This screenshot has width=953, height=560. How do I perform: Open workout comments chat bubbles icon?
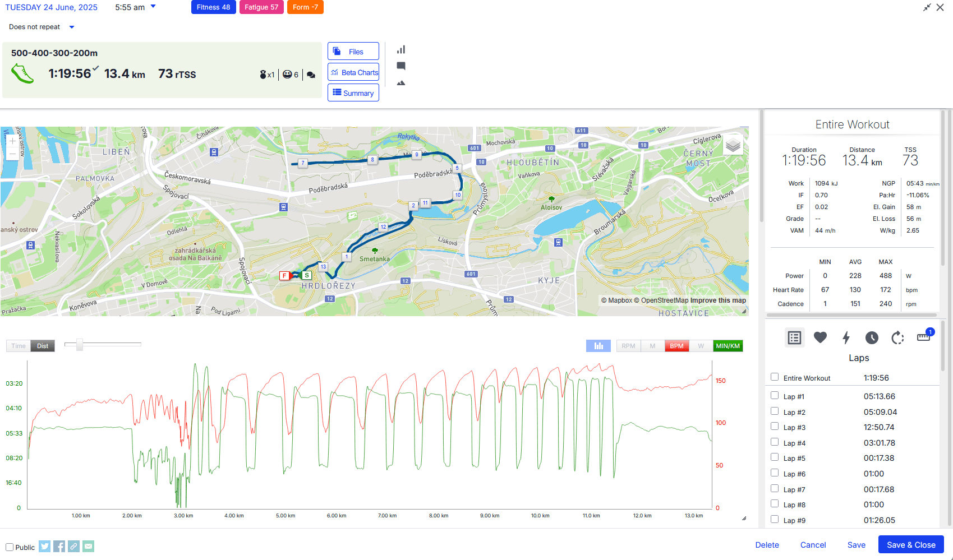[311, 75]
